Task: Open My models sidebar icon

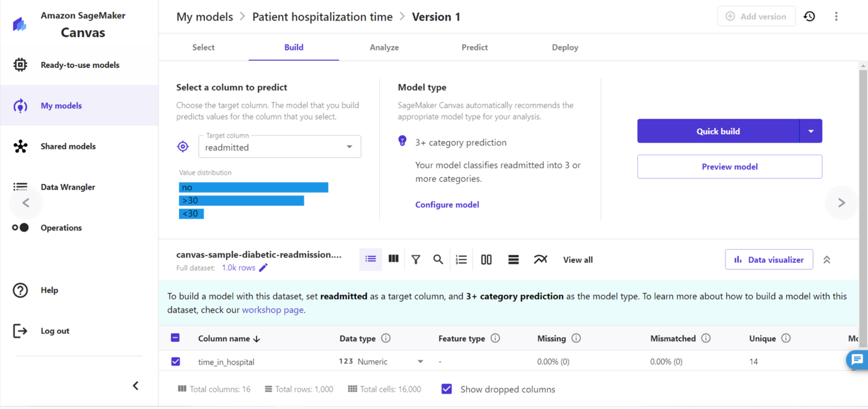Action: [20, 106]
